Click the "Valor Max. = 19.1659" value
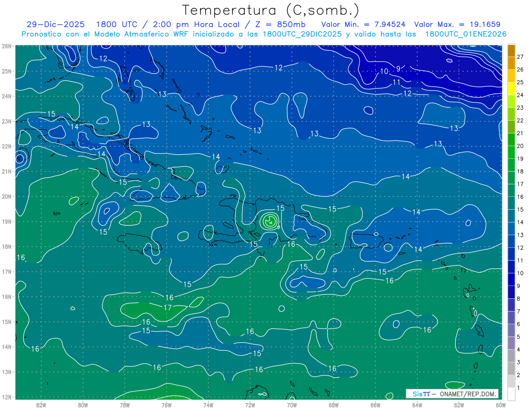 pos(457,24)
